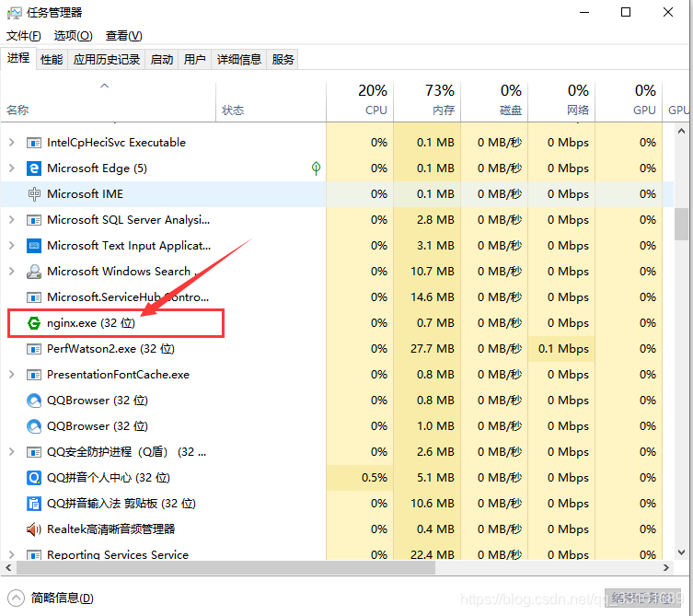Click the QQ拼音输入法 剪贴板 icon

tap(34, 504)
